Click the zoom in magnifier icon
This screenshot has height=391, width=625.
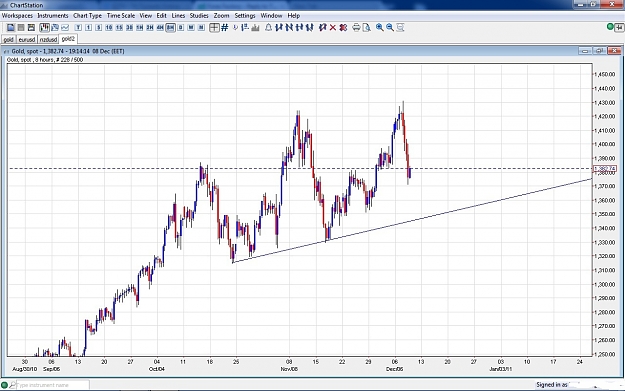point(379,28)
